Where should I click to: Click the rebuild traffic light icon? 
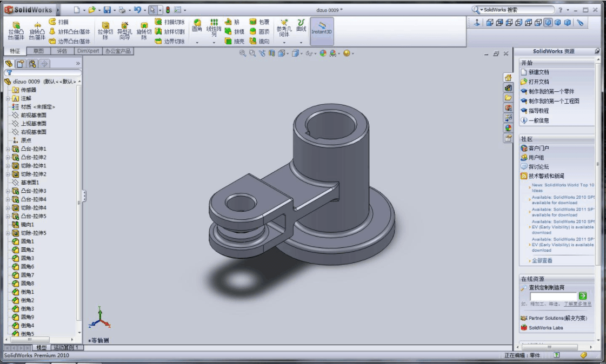[x=168, y=10]
